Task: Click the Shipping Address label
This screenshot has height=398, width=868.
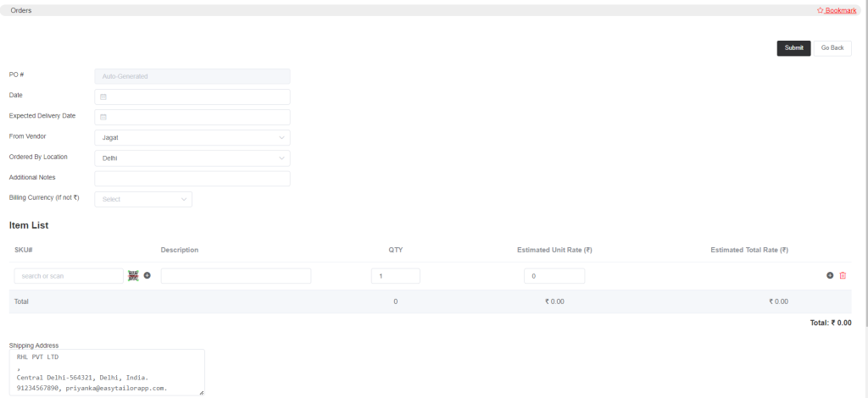Action: point(34,345)
